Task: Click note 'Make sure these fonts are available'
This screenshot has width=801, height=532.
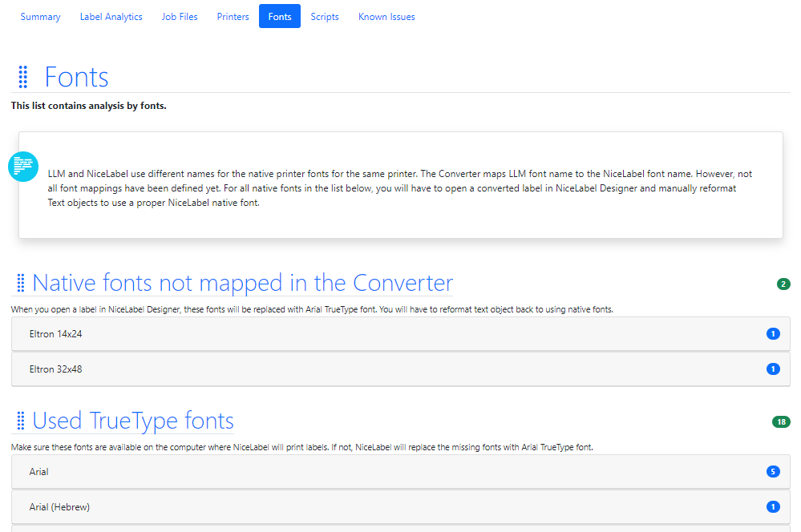Action: coord(302,447)
